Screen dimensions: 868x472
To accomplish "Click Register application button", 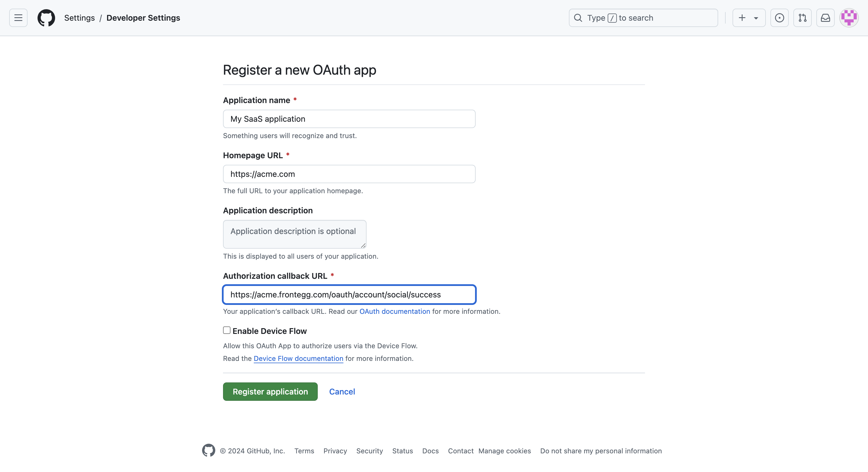I will 270,391.
